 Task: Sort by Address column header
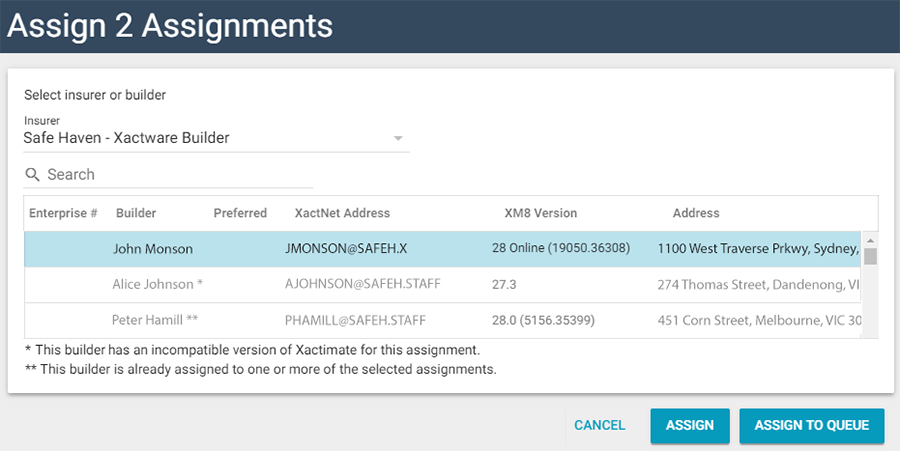coord(696,213)
